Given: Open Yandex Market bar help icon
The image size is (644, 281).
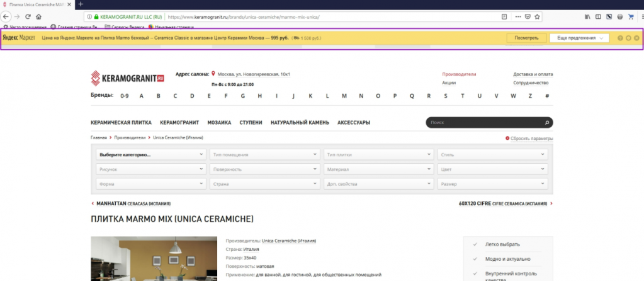Looking at the screenshot, I should [x=620, y=38].
